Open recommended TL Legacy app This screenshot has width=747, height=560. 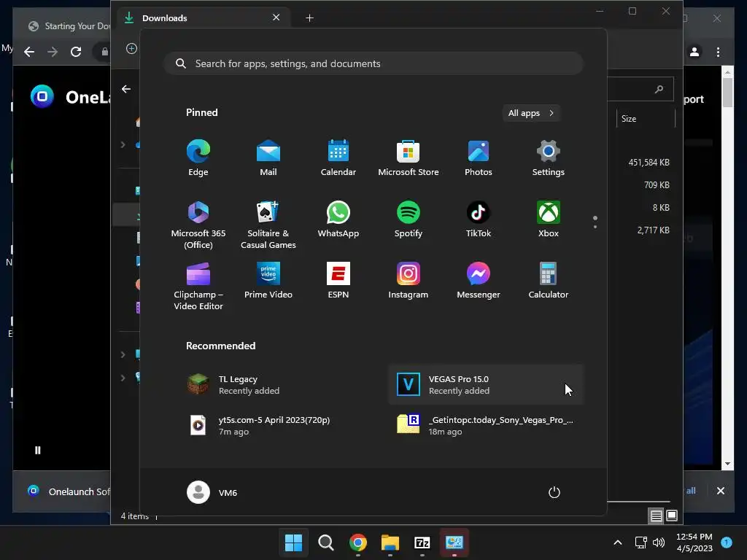(276, 385)
